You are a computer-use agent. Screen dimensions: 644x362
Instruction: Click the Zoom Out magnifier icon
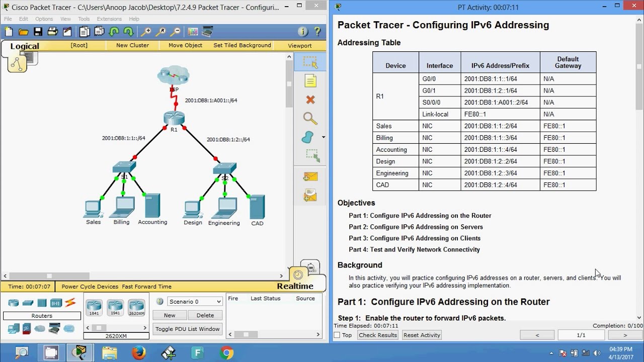[175, 32]
